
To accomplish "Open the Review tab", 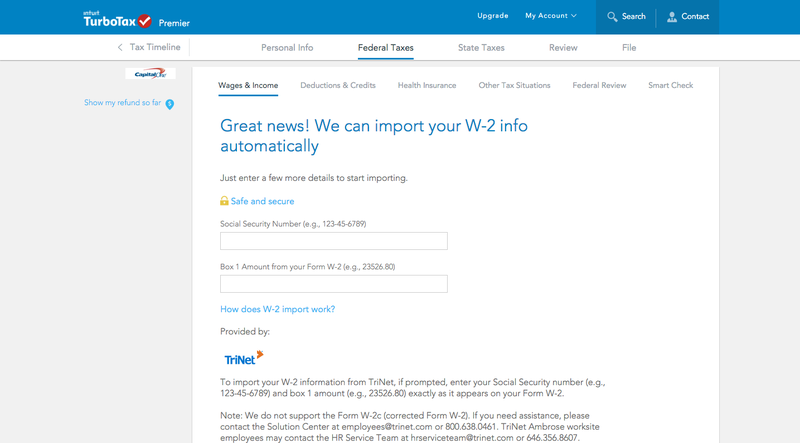I will click(563, 47).
